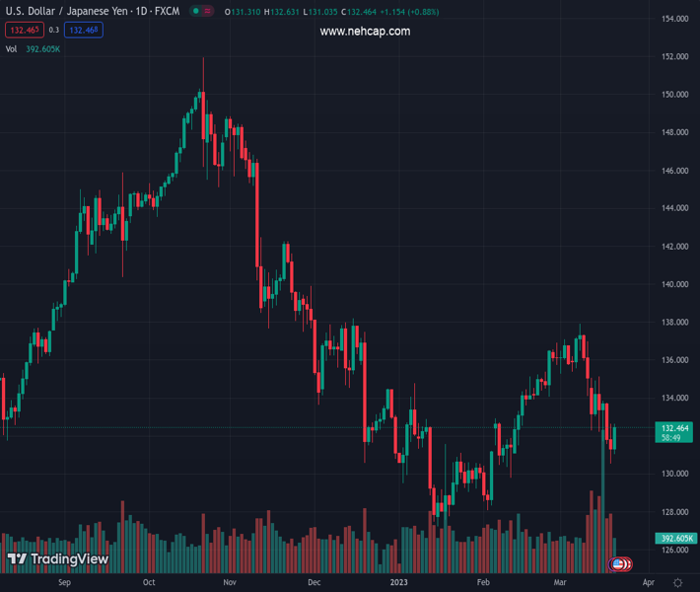Viewport: 700px width, 592px height.
Task: Click the blue buy price 132.468 button
Action: [x=84, y=31]
